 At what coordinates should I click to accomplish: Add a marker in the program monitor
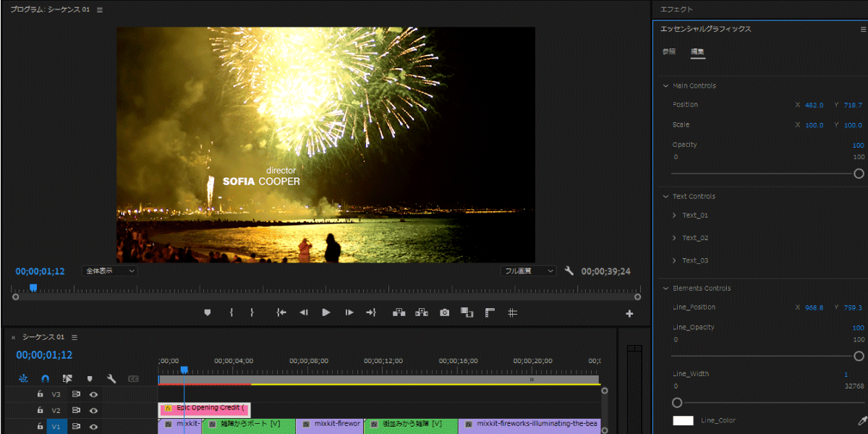pyautogui.click(x=208, y=312)
